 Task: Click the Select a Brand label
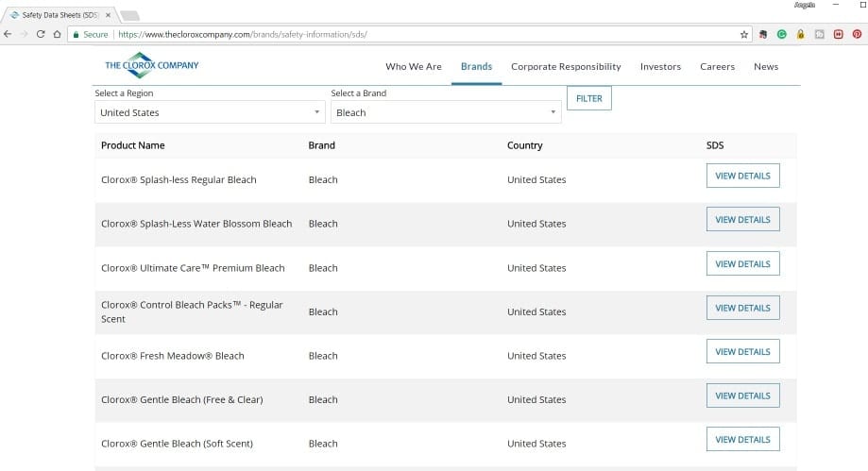click(x=359, y=93)
